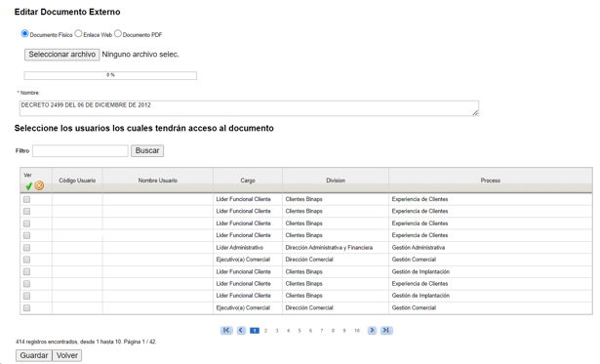The width and height of the screenshot is (600, 364).
Task: Go to first page of results
Action: tap(226, 330)
